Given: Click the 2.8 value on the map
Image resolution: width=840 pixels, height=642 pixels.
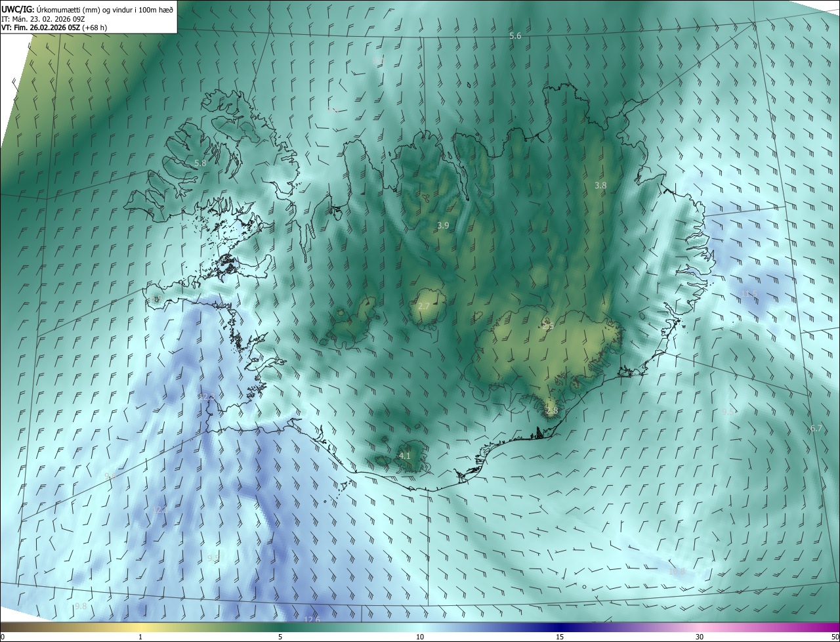Looking at the screenshot, I should point(551,411).
